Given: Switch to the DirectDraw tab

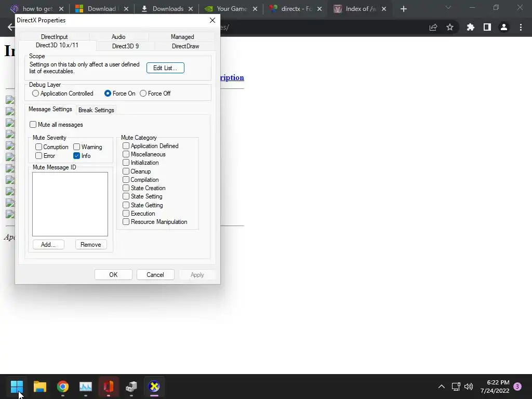Looking at the screenshot, I should click(x=185, y=46).
